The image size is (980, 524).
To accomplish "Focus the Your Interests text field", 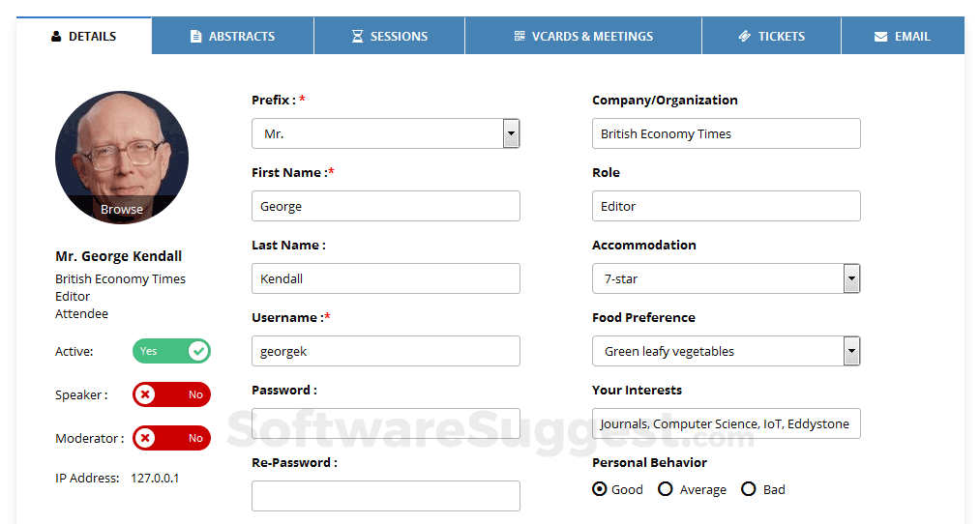I will coord(726,423).
